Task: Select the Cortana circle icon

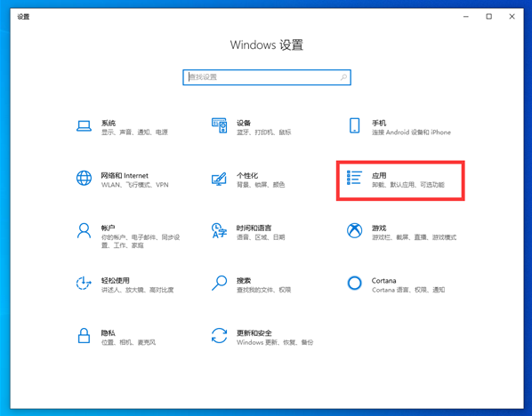Action: click(x=355, y=283)
